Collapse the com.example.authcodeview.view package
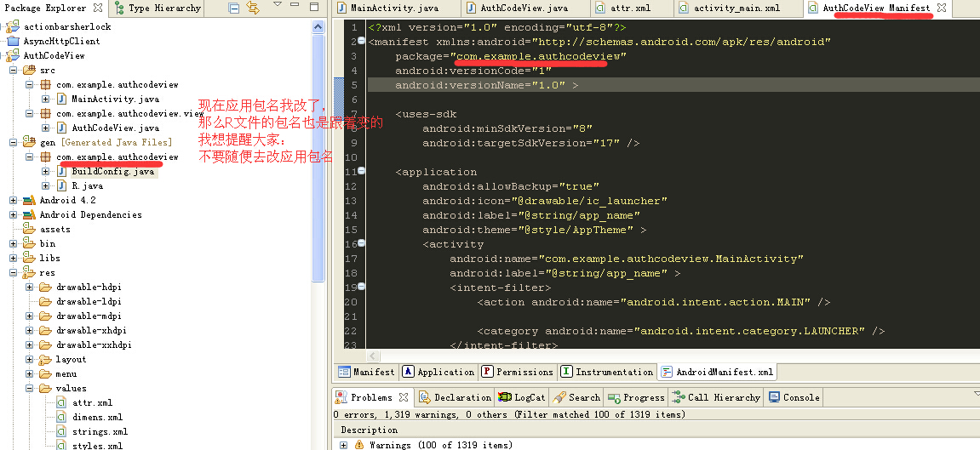980x450 pixels. pos(30,114)
